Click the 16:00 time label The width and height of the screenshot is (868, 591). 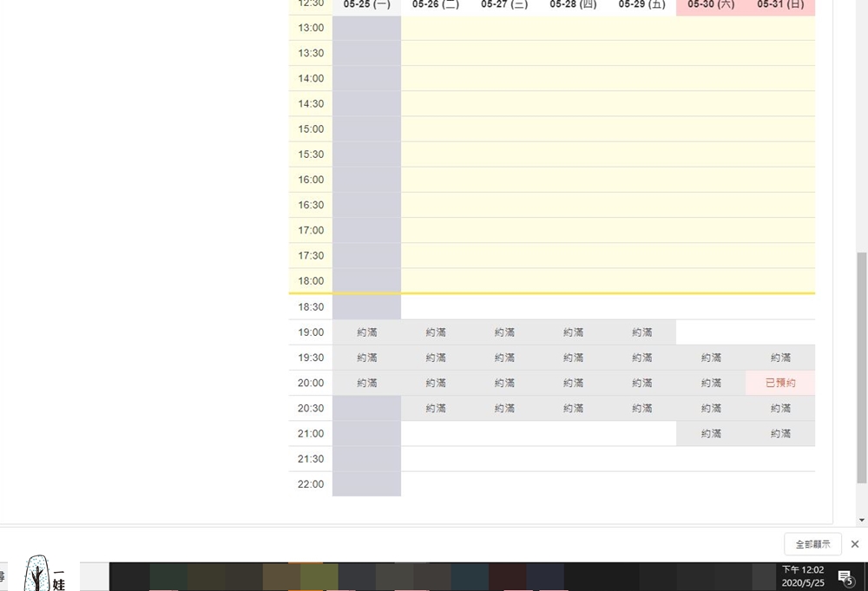(x=311, y=180)
